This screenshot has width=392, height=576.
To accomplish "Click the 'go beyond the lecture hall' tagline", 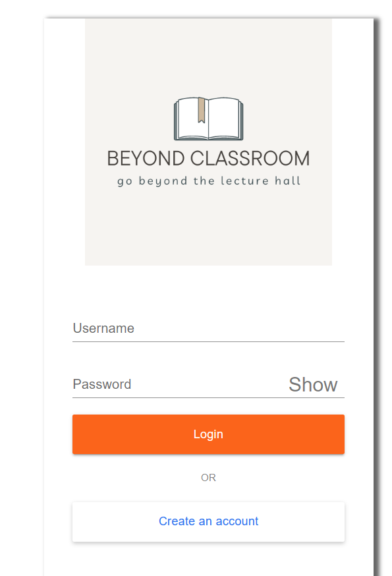I will click(x=208, y=181).
